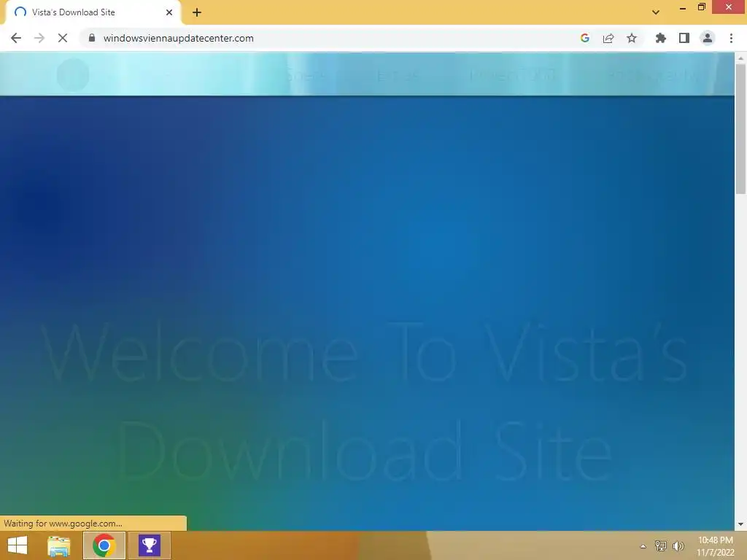Open the Extensions puzzle menu
The height and width of the screenshot is (560, 747).
point(660,38)
